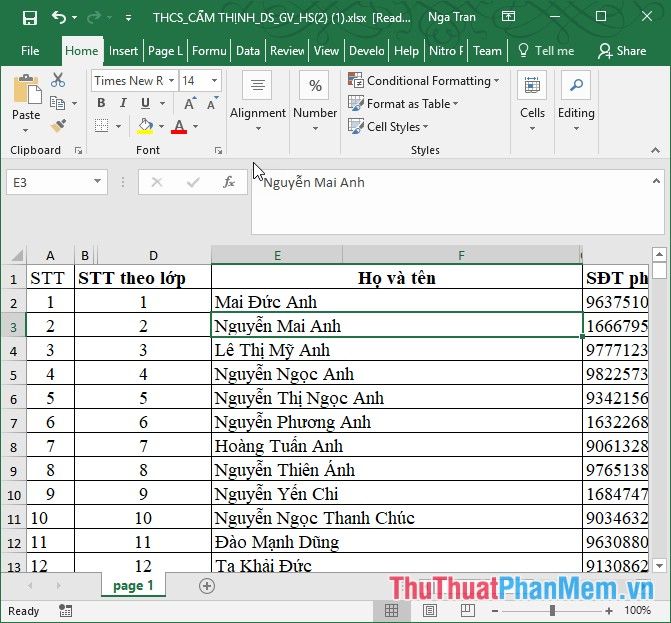The width and height of the screenshot is (671, 623).
Task: Open the Font settings dialog launcher
Action: 218,150
